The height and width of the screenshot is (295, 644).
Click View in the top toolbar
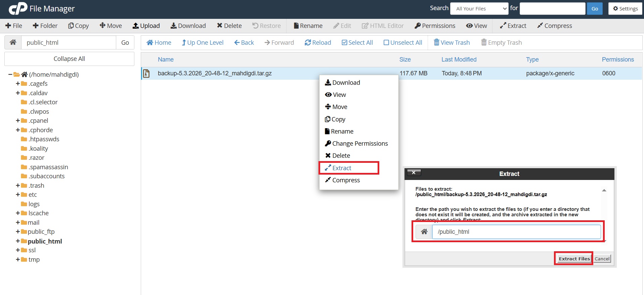click(x=476, y=26)
